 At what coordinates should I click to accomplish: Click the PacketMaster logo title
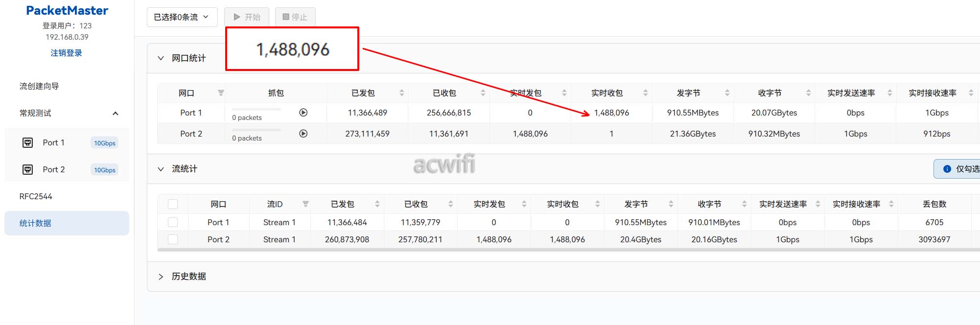pyautogui.click(x=67, y=10)
